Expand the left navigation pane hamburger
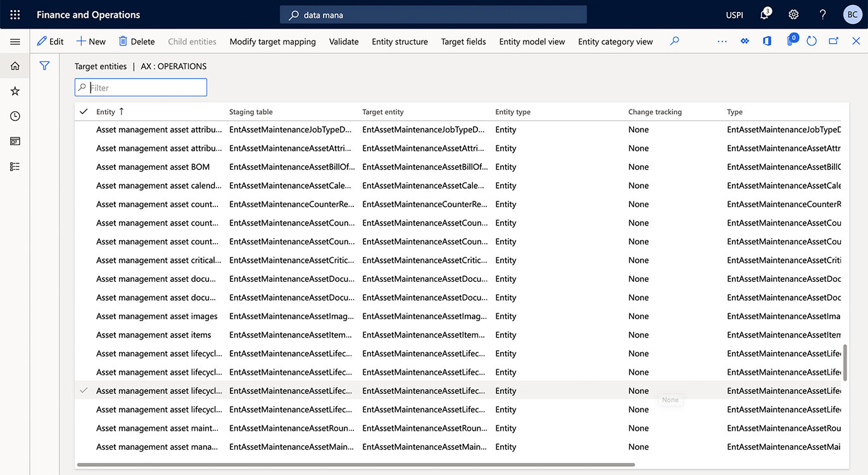 (15, 42)
